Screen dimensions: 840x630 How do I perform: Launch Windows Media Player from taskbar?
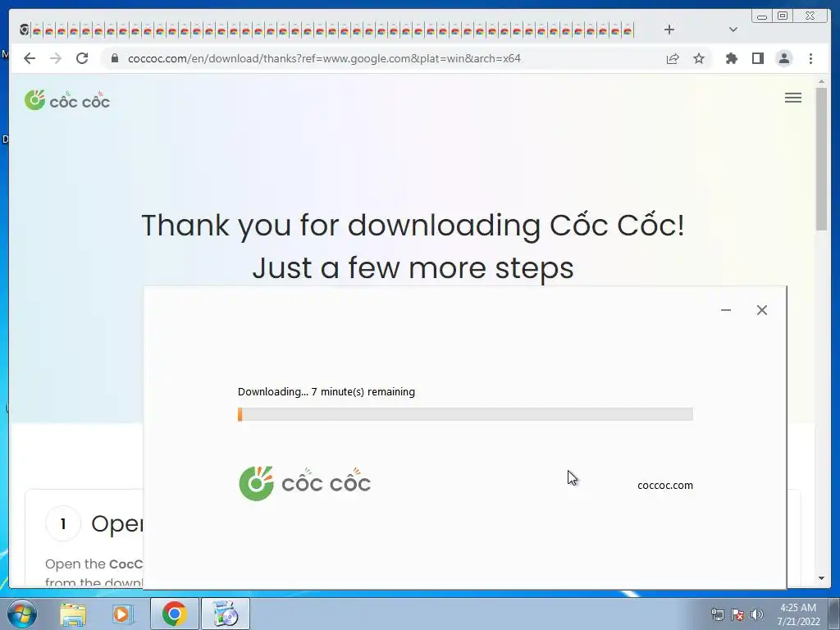point(123,614)
